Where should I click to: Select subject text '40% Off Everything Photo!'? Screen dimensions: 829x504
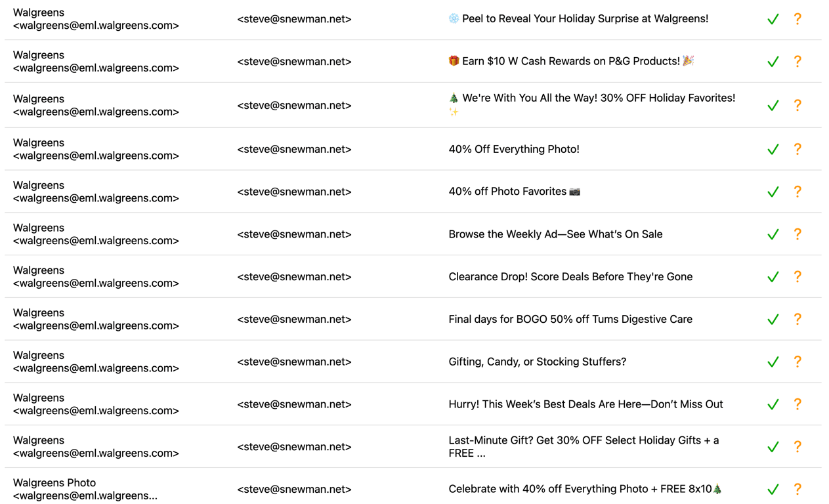[514, 149]
